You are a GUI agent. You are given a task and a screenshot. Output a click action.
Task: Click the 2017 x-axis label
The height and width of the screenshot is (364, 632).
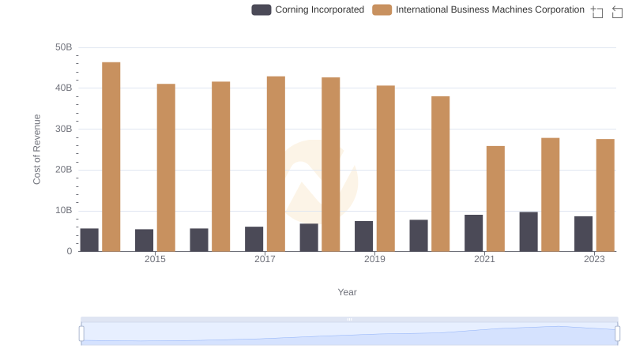(x=265, y=259)
